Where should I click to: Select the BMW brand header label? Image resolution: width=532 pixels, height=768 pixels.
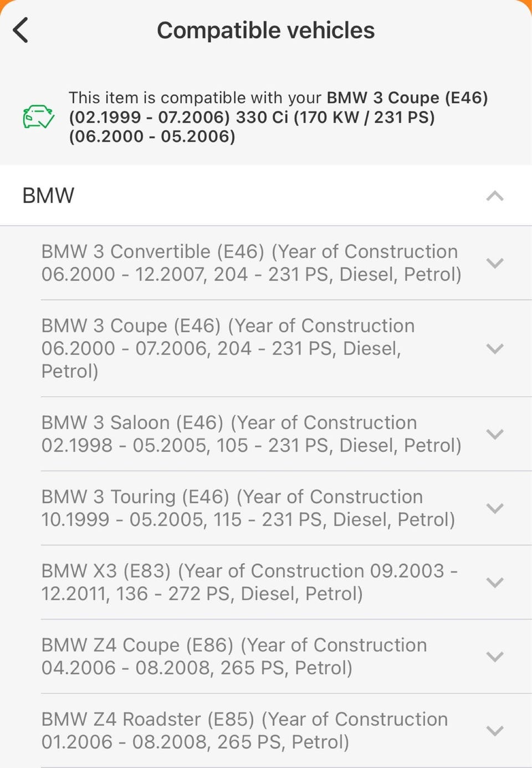click(x=48, y=196)
